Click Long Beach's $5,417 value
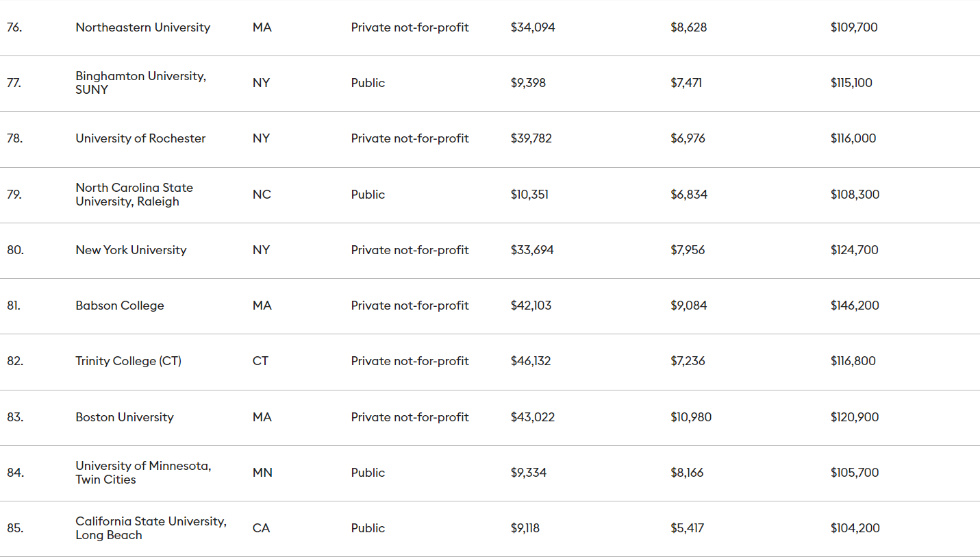 point(687,528)
